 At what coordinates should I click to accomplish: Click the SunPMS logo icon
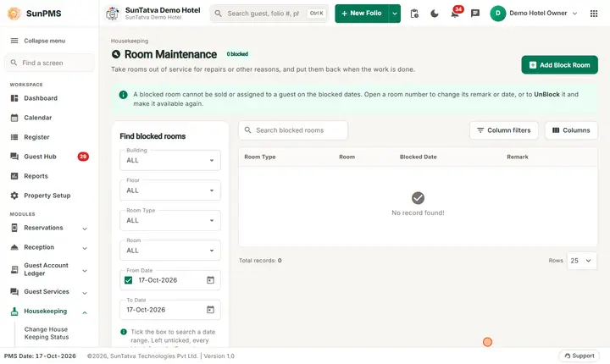14,14
